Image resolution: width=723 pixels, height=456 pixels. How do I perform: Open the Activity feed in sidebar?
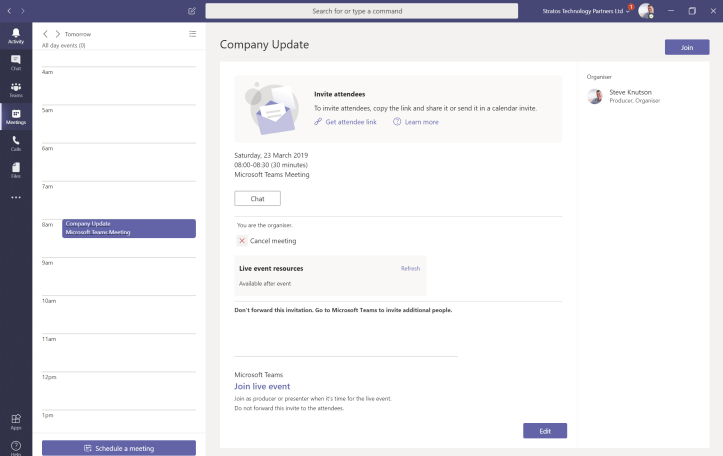16,36
